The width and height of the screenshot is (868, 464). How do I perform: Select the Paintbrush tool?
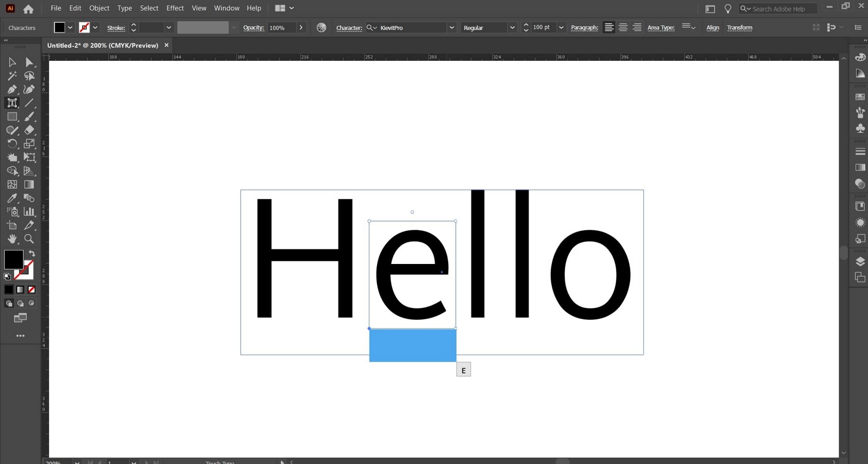[29, 117]
